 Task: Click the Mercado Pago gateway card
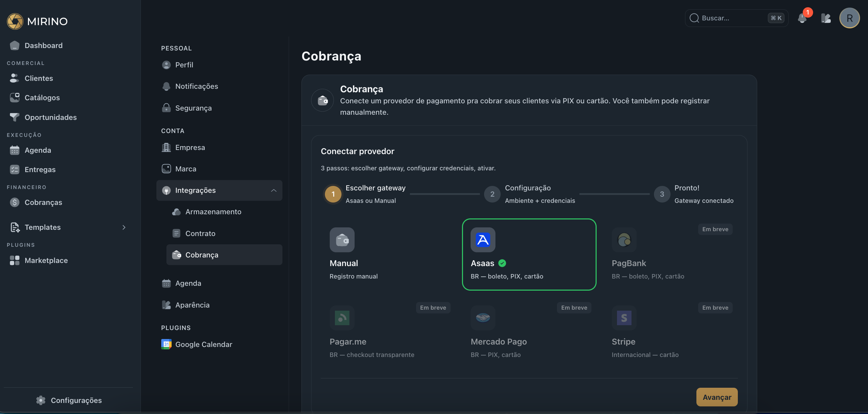tap(529, 333)
